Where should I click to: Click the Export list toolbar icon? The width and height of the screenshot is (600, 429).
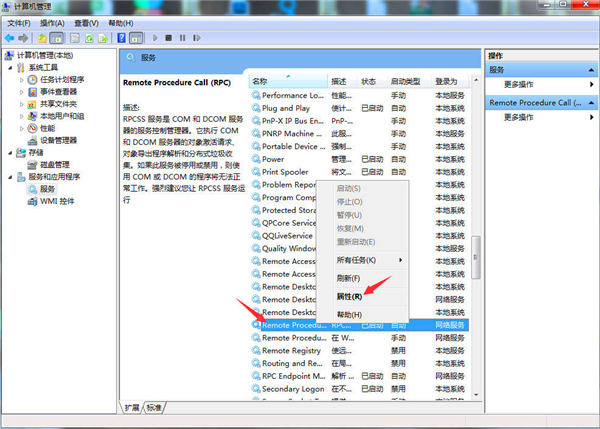click(x=103, y=38)
